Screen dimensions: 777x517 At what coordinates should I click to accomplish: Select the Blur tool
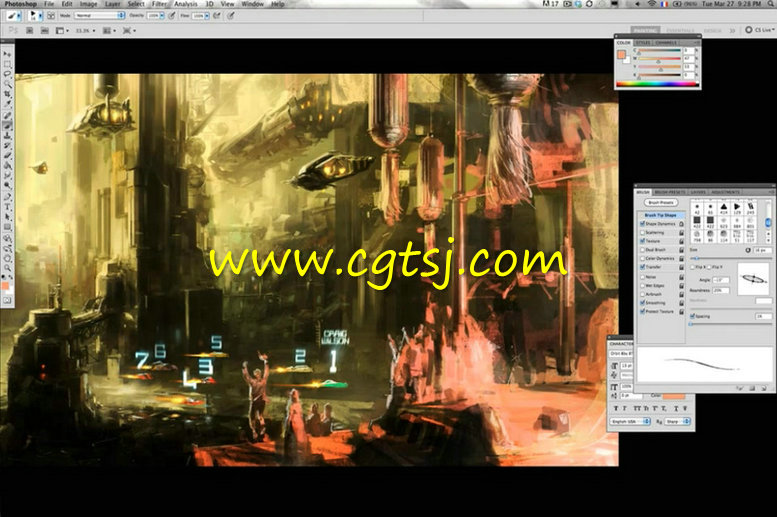point(7,175)
